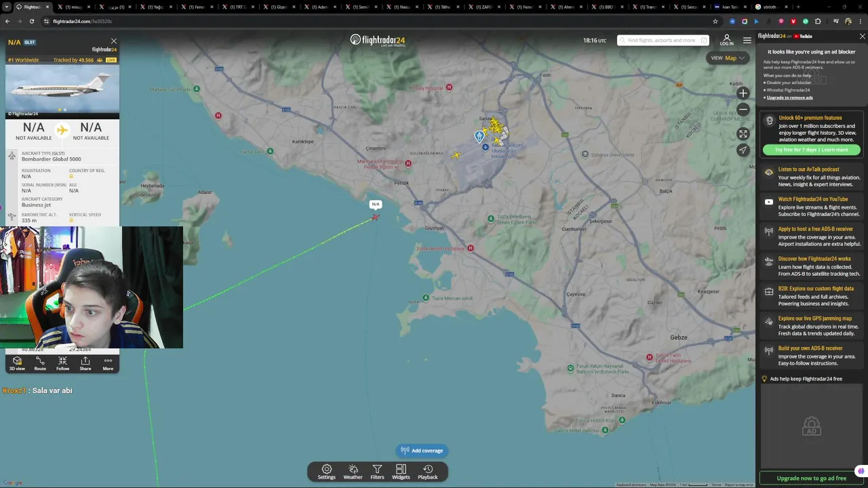Center map on my location

click(x=743, y=150)
